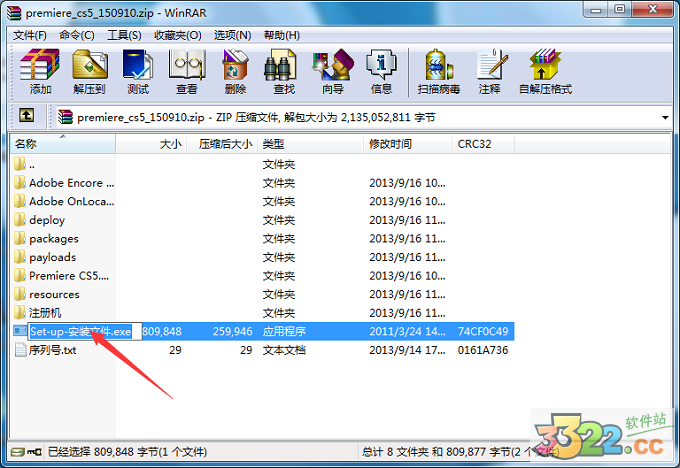Click the Extract To (解压到) icon
The height and width of the screenshot is (468, 680).
90,65
